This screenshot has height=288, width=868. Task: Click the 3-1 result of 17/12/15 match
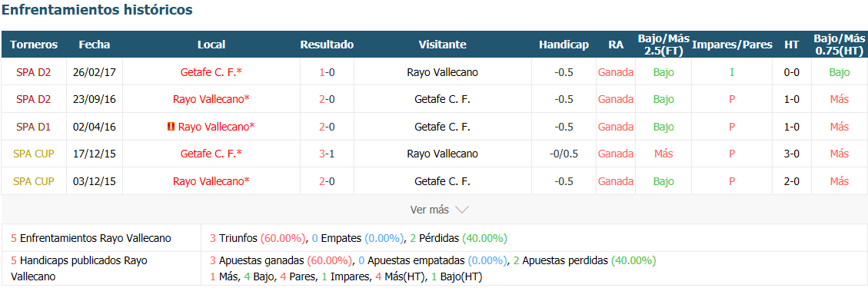point(327,154)
